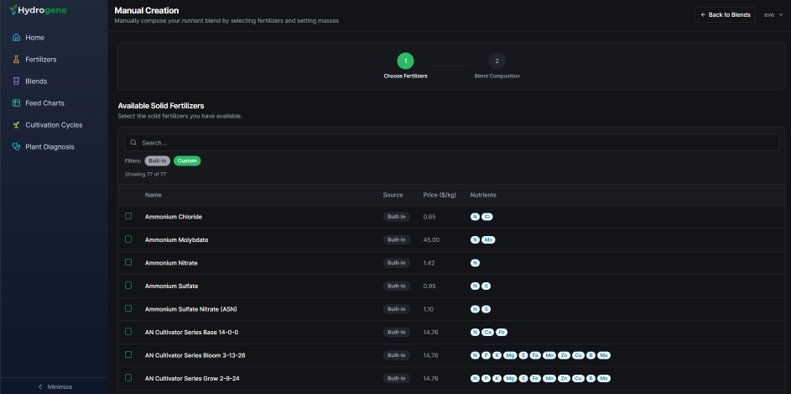Click Price ($/kg) column header
Image resolution: width=791 pixels, height=394 pixels.
click(439, 195)
